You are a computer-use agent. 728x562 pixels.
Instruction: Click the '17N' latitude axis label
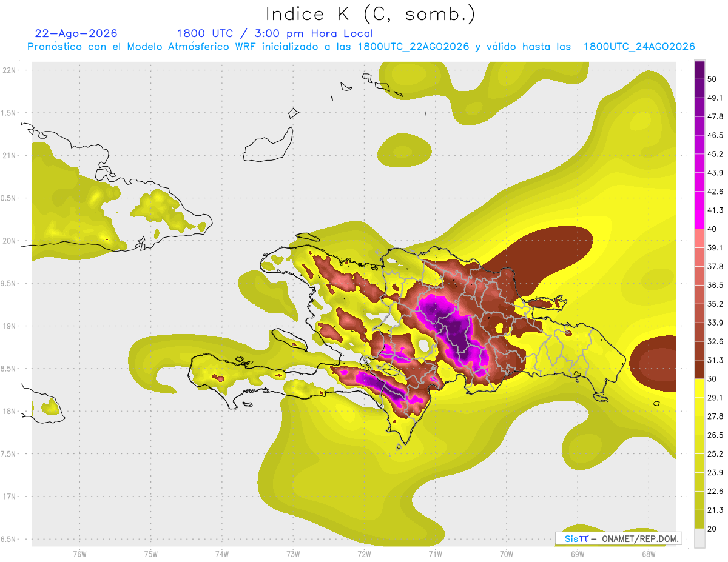coord(10,497)
